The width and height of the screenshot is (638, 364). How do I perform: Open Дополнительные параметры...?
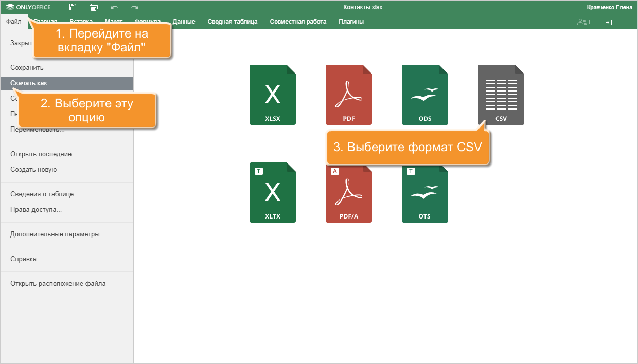67,234
